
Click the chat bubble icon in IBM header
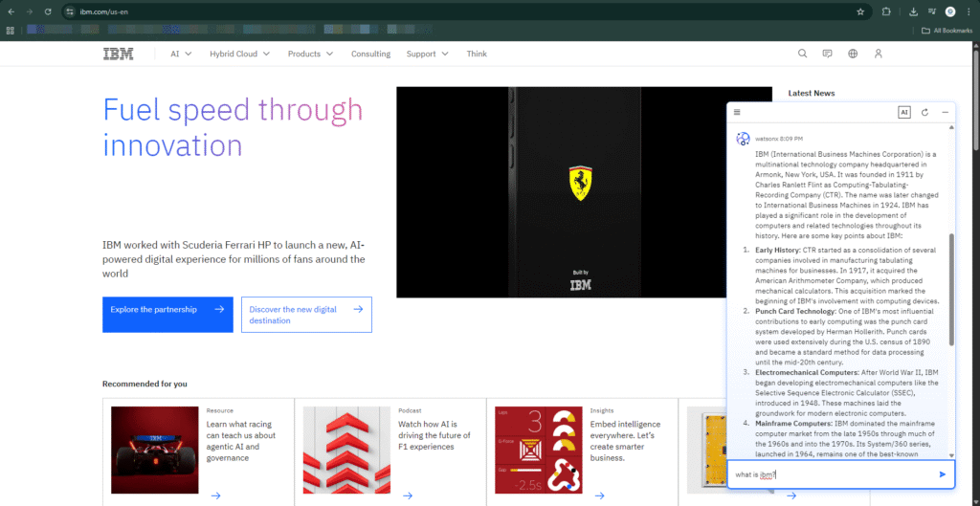pyautogui.click(x=827, y=54)
